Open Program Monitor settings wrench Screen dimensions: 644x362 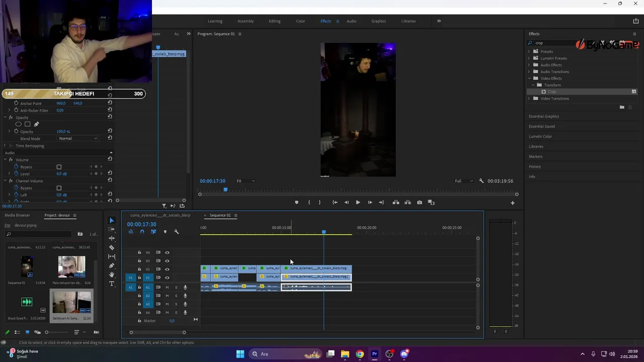[481, 181]
